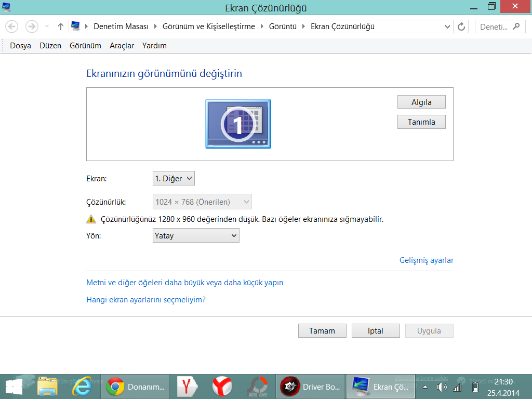The width and height of the screenshot is (532, 399).
Task: Go back using the back arrow
Action: [x=12, y=26]
